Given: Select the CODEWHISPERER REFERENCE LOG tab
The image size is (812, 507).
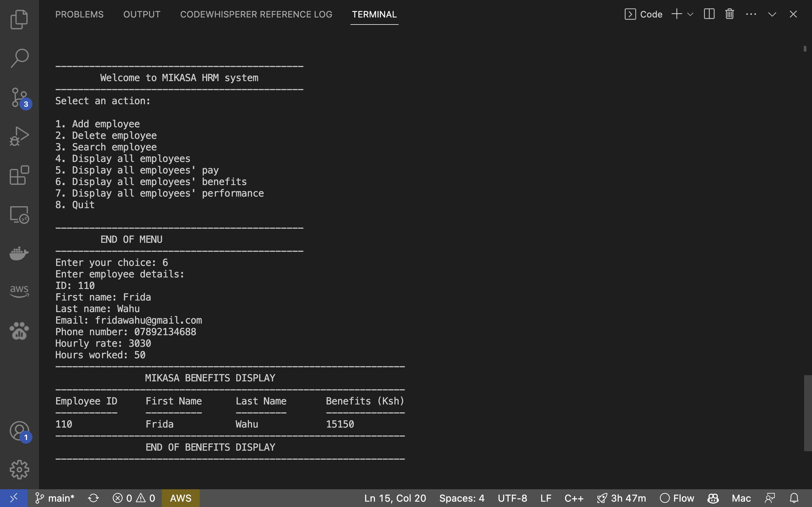Looking at the screenshot, I should tap(256, 14).
